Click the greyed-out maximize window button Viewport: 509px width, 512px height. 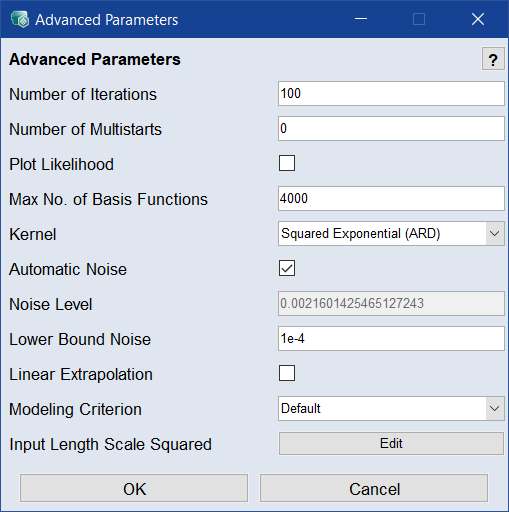coord(419,19)
